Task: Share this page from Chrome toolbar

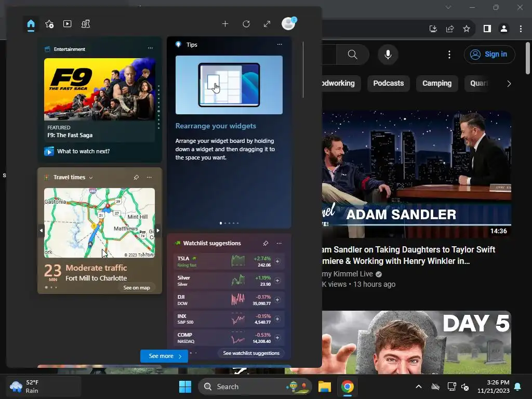Action: point(450,29)
